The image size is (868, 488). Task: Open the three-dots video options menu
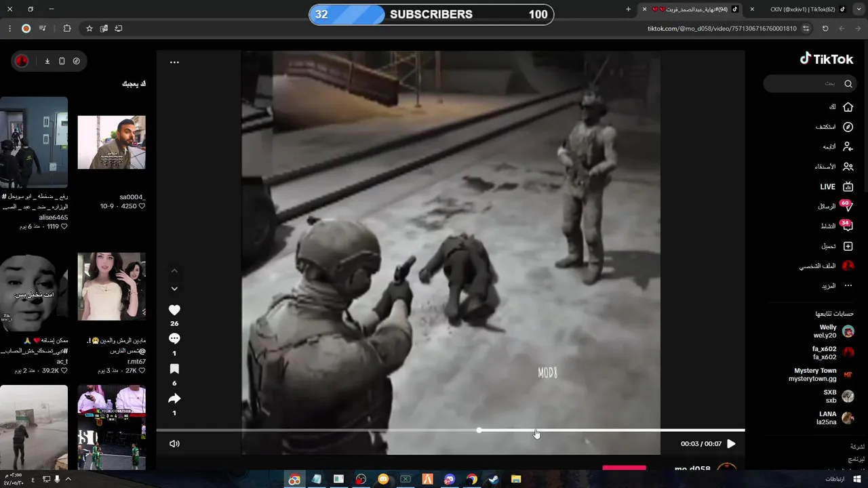(174, 62)
